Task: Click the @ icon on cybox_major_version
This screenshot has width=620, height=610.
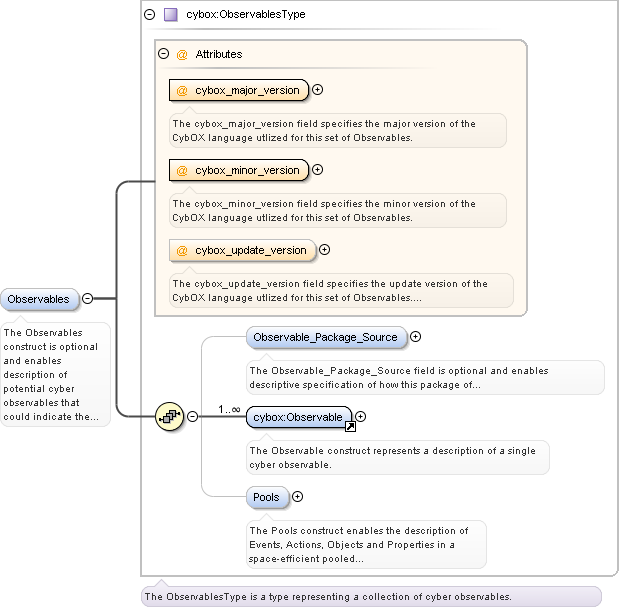Action: click(x=182, y=90)
